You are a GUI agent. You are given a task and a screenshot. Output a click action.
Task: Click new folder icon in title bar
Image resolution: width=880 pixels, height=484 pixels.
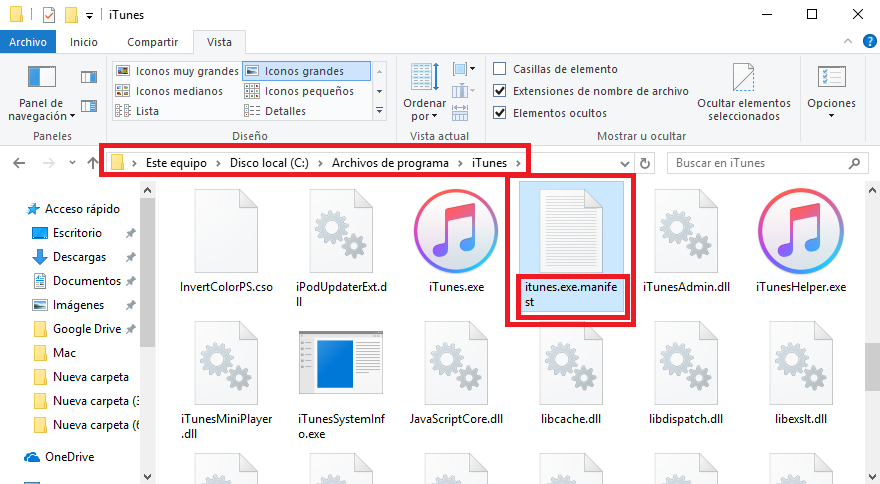(x=71, y=15)
